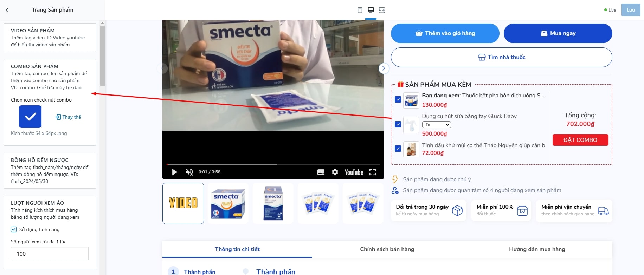Open the Gluck Baby product thumbnail
The width and height of the screenshot is (644, 275).
tap(411, 125)
